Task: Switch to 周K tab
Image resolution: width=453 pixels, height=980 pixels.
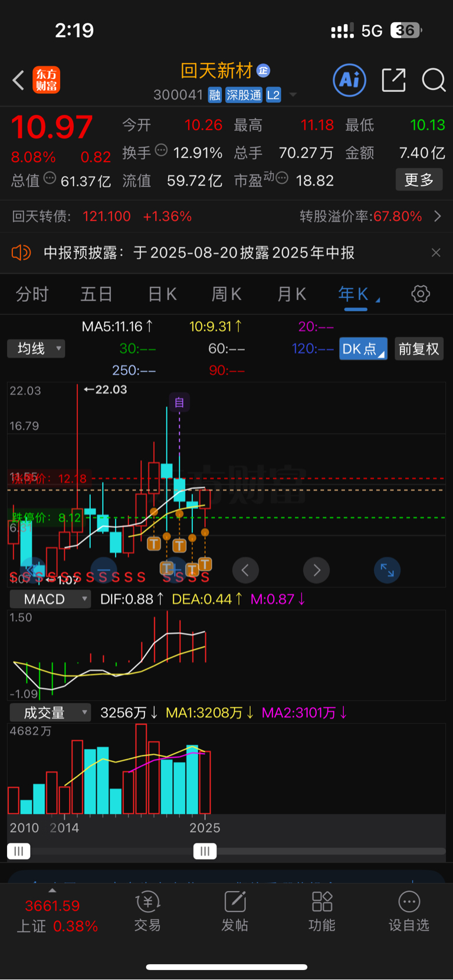Action: (226, 294)
